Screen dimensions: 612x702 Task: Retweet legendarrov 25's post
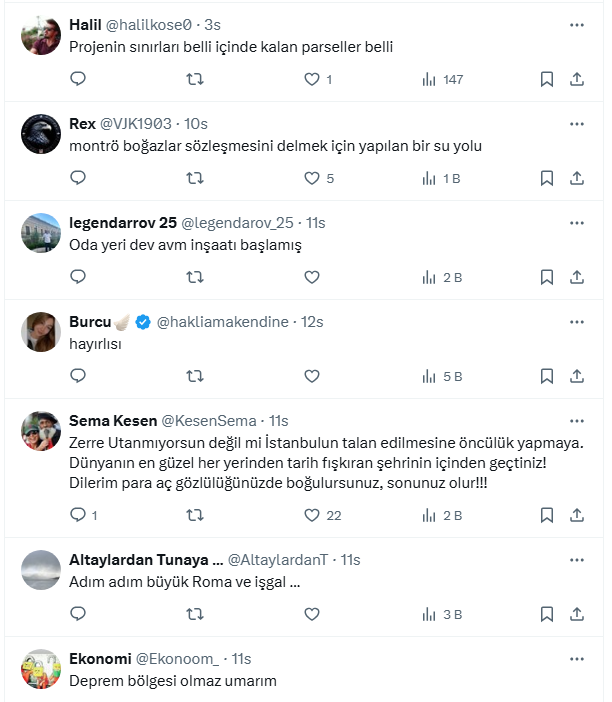[195, 277]
